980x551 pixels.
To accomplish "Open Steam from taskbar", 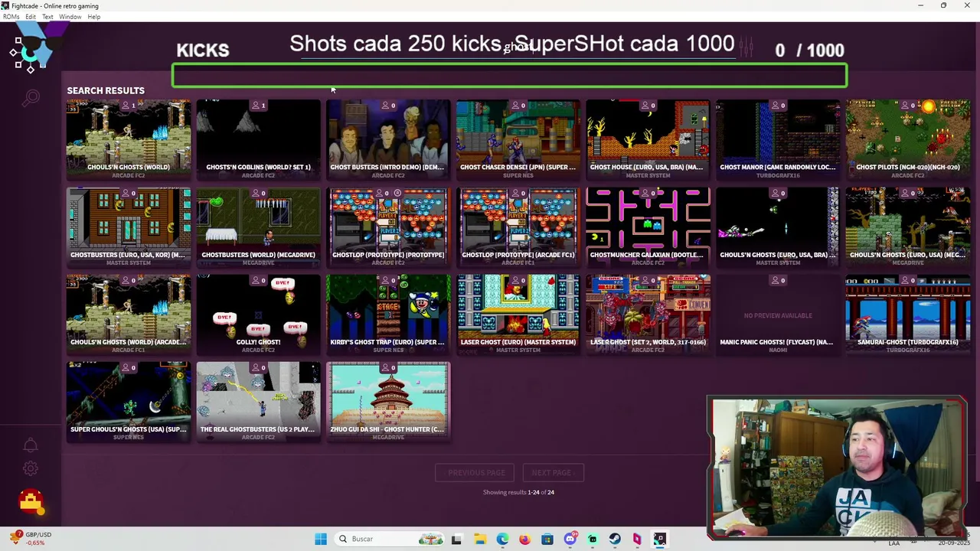I will coord(615,539).
